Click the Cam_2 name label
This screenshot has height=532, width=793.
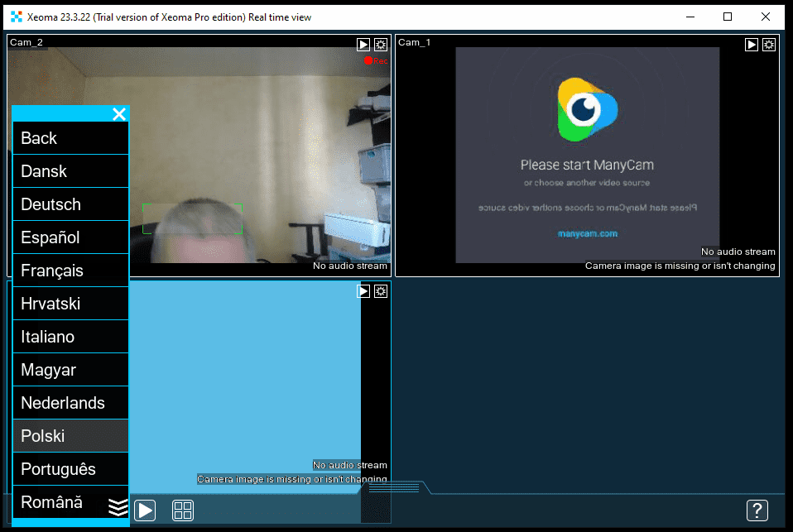[x=26, y=42]
